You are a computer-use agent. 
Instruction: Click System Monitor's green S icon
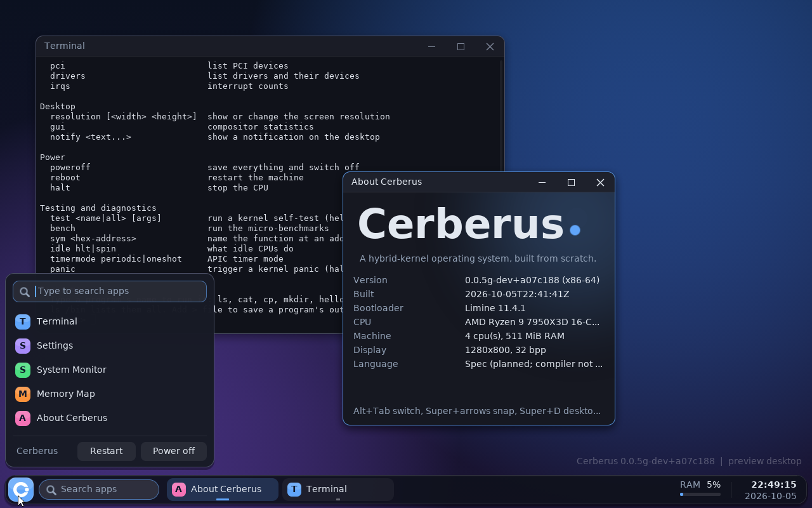23,370
